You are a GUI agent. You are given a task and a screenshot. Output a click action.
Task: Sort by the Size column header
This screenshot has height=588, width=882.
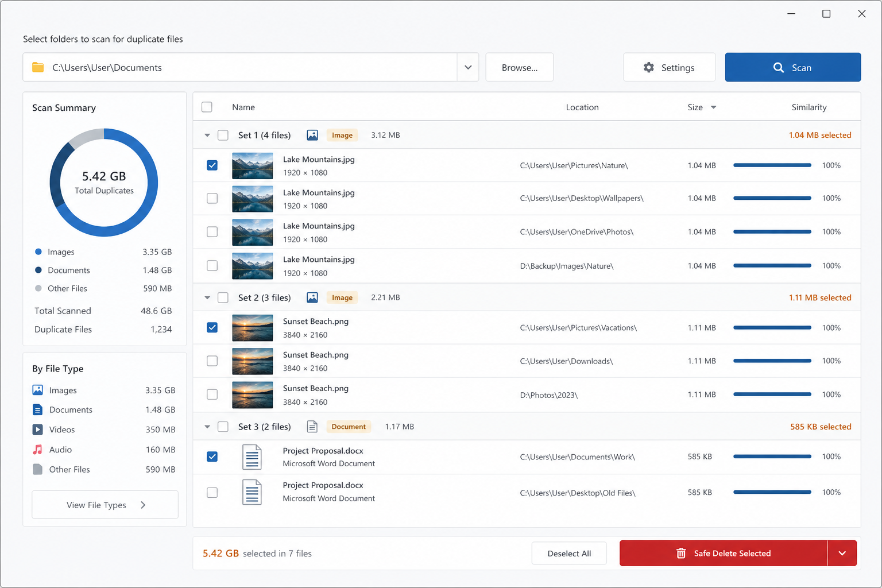[702, 107]
